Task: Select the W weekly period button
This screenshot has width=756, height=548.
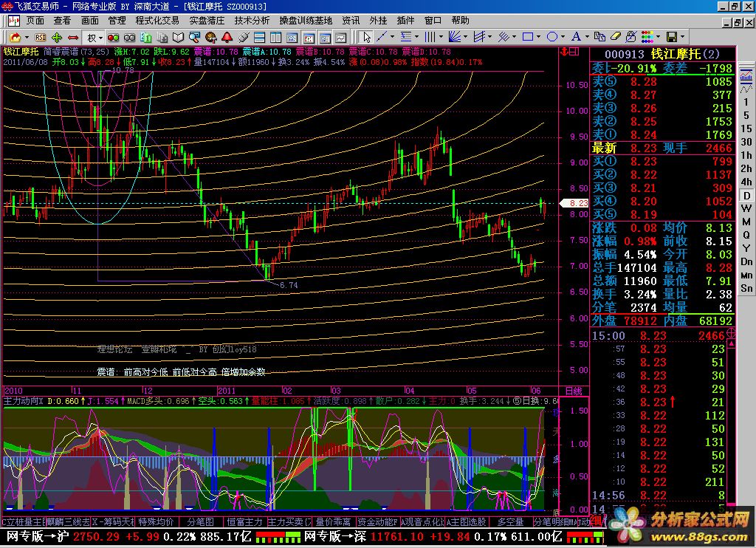Action: click(746, 208)
